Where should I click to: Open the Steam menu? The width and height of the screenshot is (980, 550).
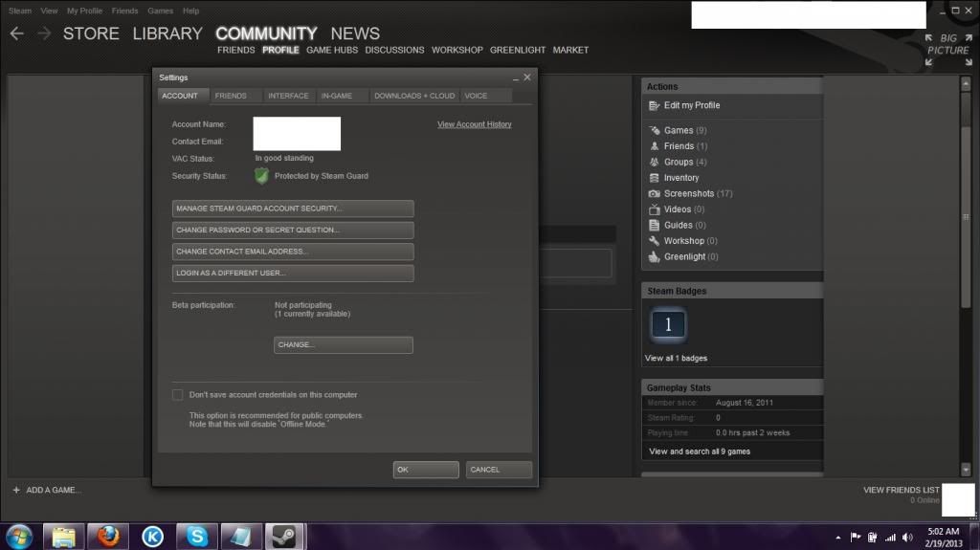20,11
